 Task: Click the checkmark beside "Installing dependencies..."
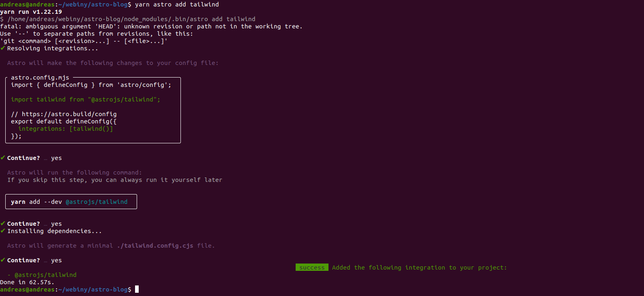3,231
